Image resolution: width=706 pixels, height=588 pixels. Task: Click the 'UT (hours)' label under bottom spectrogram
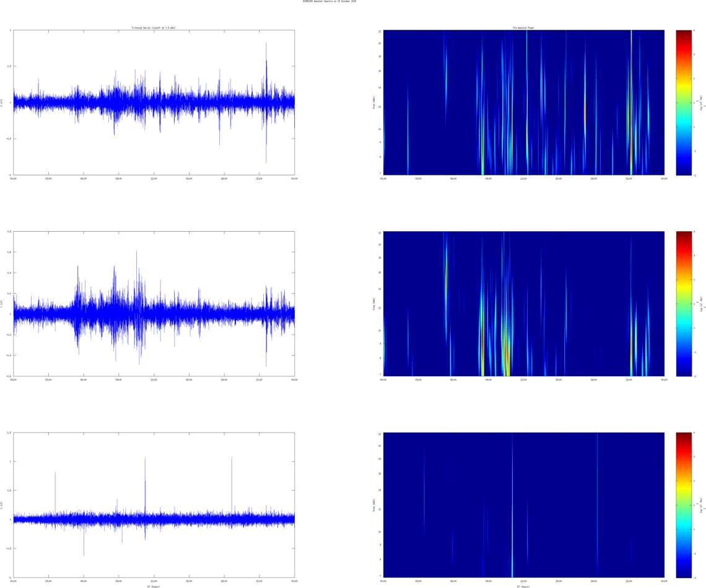click(x=524, y=587)
